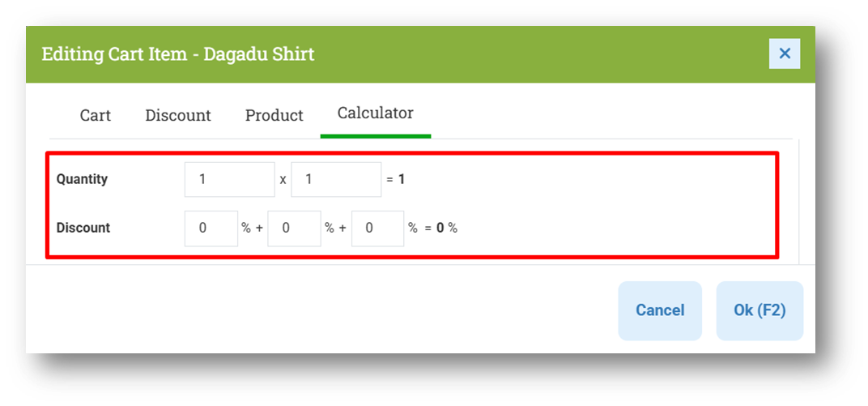The width and height of the screenshot is (868, 406).
Task: Click the x multiplication sign between quantities
Action: coord(283,180)
